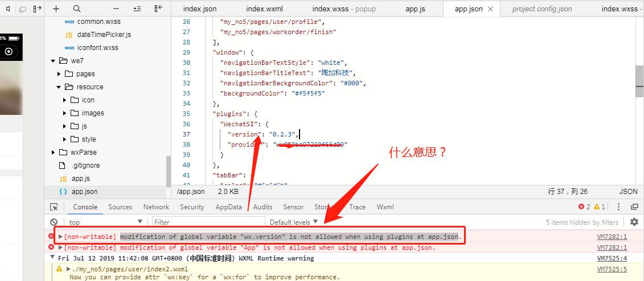644x281 pixels.
Task: Open .gitignore in file tree
Action: (85, 166)
